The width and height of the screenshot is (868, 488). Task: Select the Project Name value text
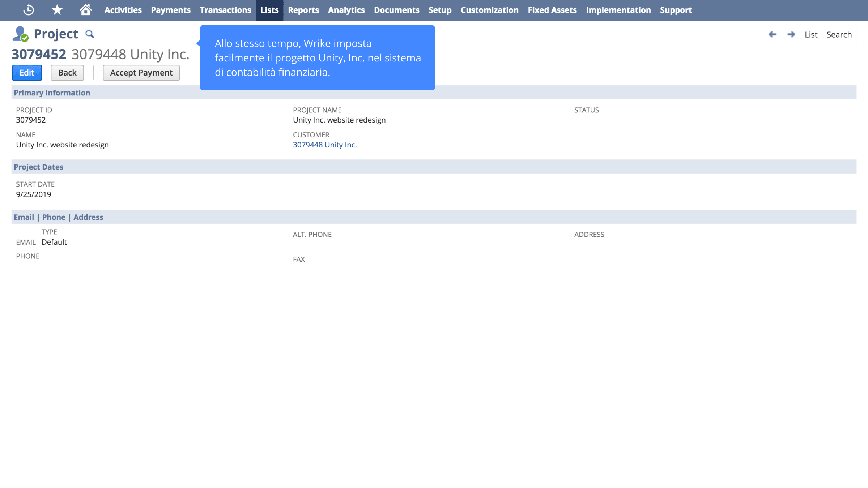(339, 120)
